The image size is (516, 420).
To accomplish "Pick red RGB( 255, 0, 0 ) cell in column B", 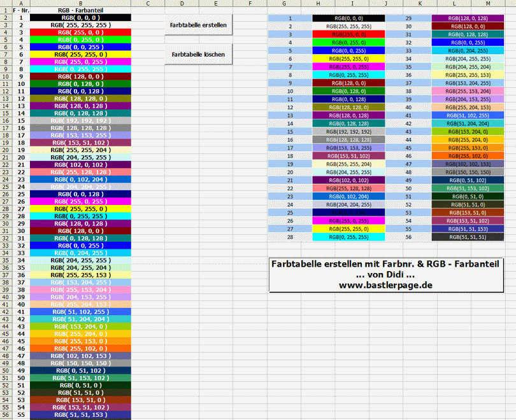I will 81,32.
